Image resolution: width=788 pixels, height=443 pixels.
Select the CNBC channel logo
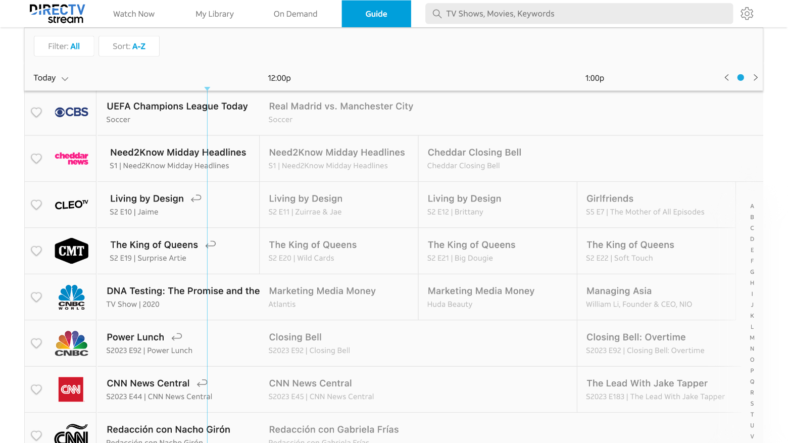[x=71, y=343]
